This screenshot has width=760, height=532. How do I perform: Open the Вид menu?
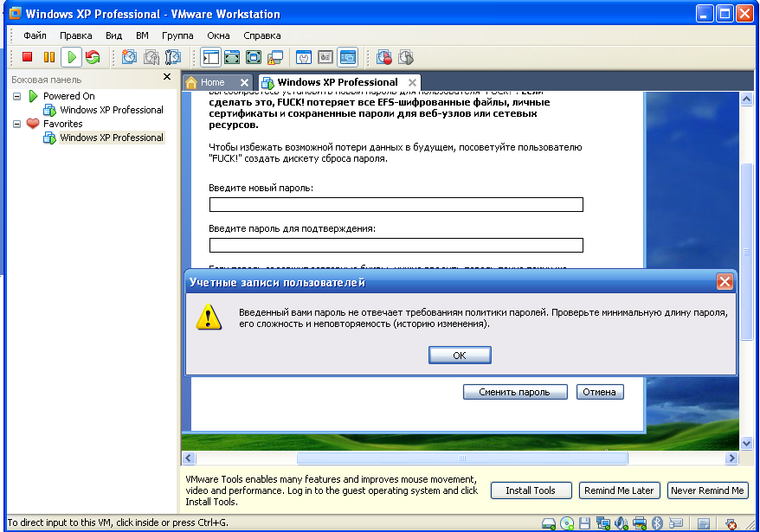(114, 35)
